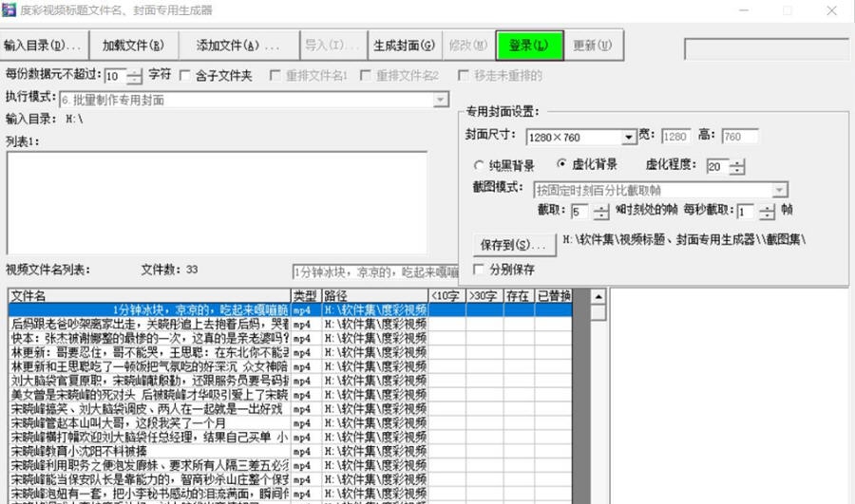Click the 路径 column header
855x504 pixels.
click(374, 296)
